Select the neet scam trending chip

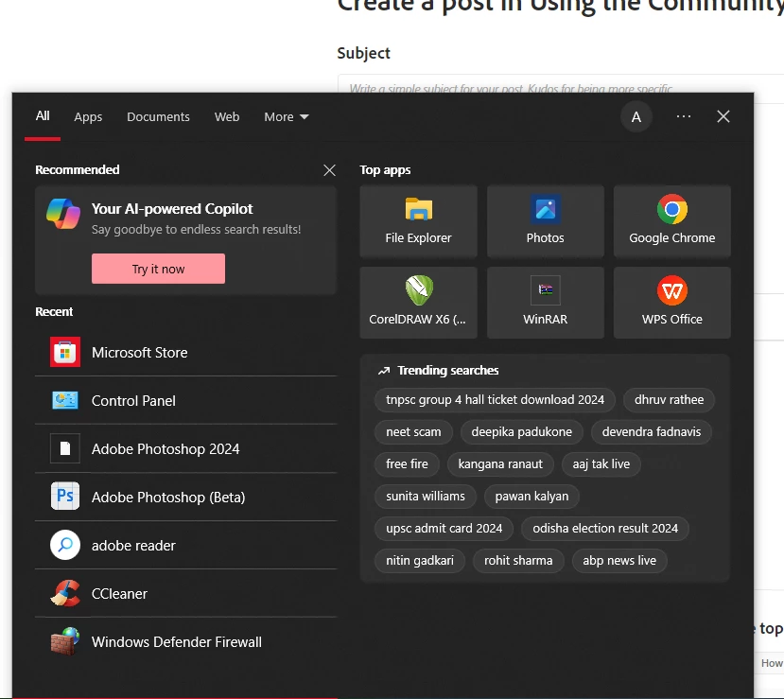[413, 431]
